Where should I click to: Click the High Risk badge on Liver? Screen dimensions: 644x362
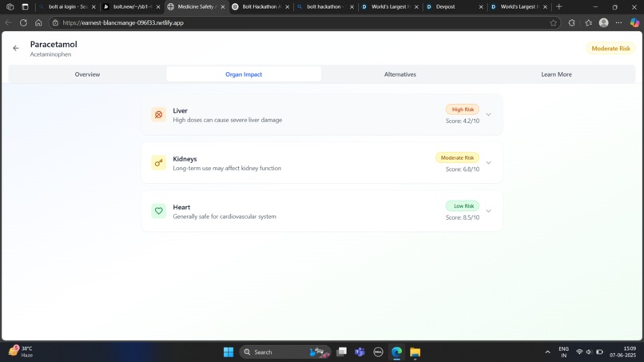(x=463, y=109)
